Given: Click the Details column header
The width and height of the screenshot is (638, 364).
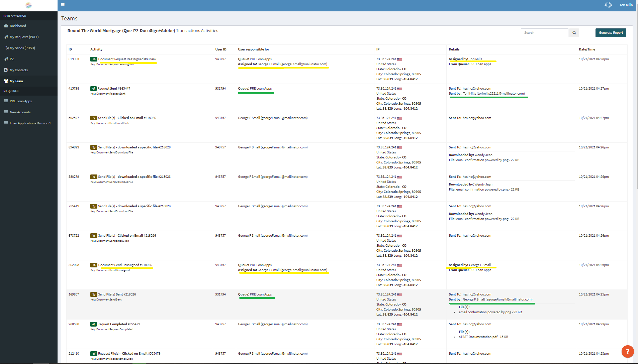Looking at the screenshot, I should pyautogui.click(x=454, y=49).
